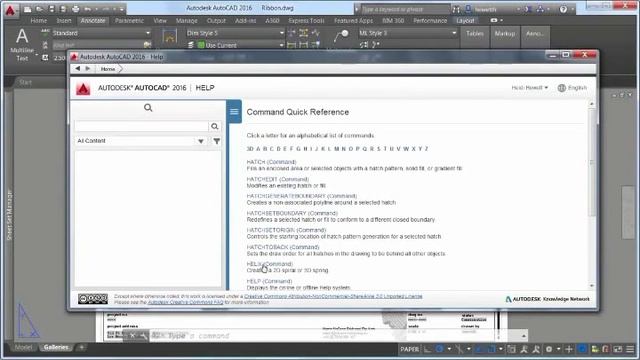The width and height of the screenshot is (640, 360).
Task: Click the sign-in user icon
Action: (469, 9)
